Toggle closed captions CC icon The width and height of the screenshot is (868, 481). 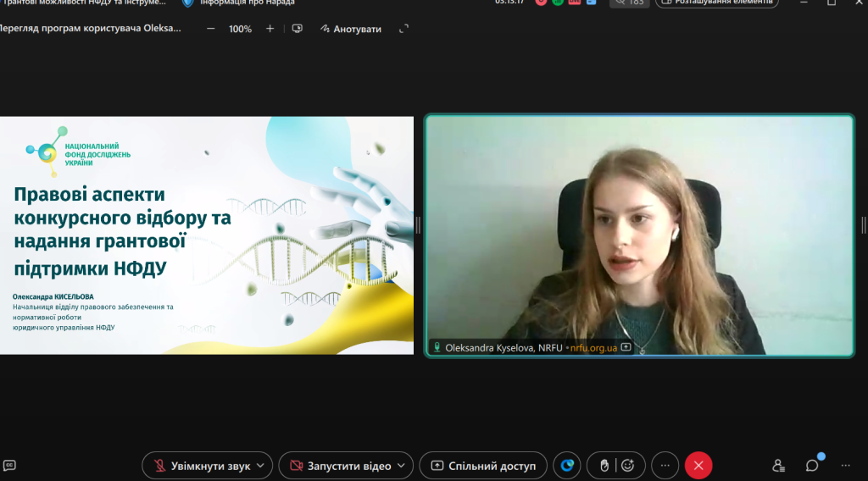point(10,465)
